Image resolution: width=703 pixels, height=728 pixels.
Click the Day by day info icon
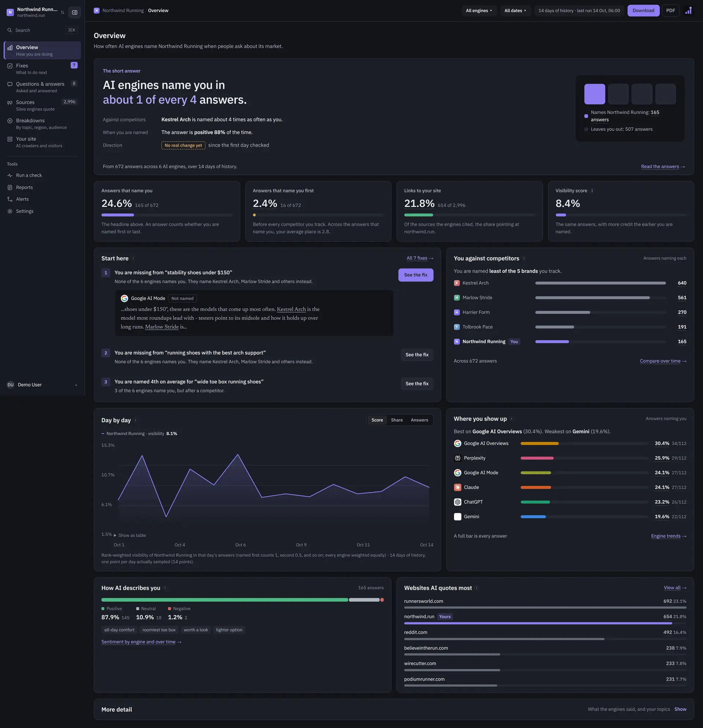click(x=135, y=420)
